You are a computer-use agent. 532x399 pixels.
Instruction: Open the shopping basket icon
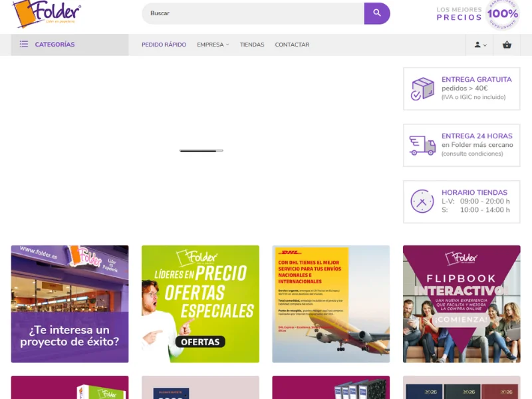[507, 45]
